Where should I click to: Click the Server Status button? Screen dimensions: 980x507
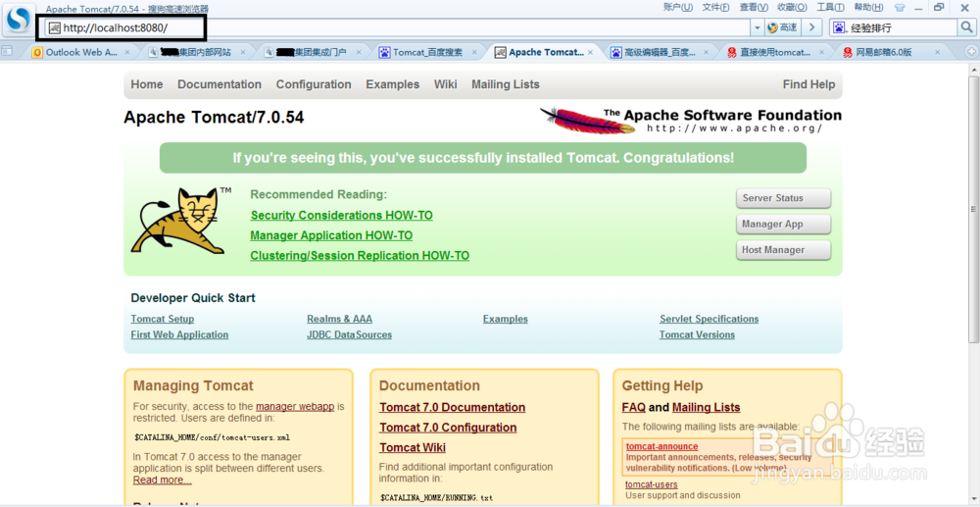(x=784, y=198)
